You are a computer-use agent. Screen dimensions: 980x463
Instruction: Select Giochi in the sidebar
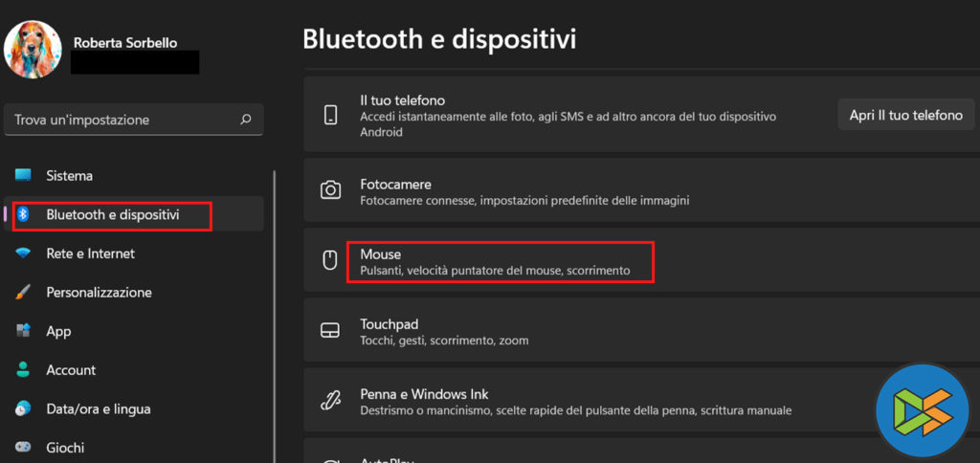65,447
